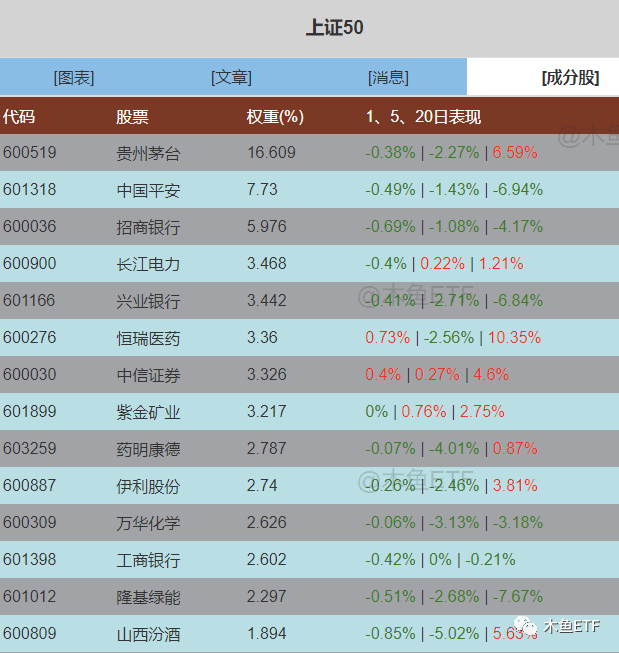The height and width of the screenshot is (653, 619).
Task: Select stock code 603259
Action: pos(30,449)
